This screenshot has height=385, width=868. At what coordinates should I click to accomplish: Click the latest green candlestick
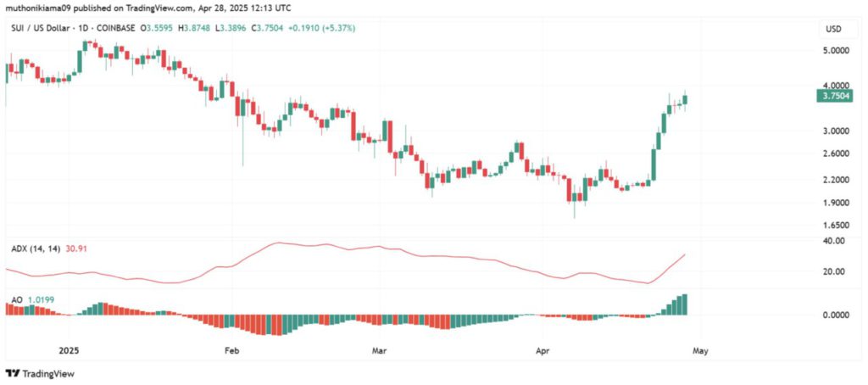point(685,99)
